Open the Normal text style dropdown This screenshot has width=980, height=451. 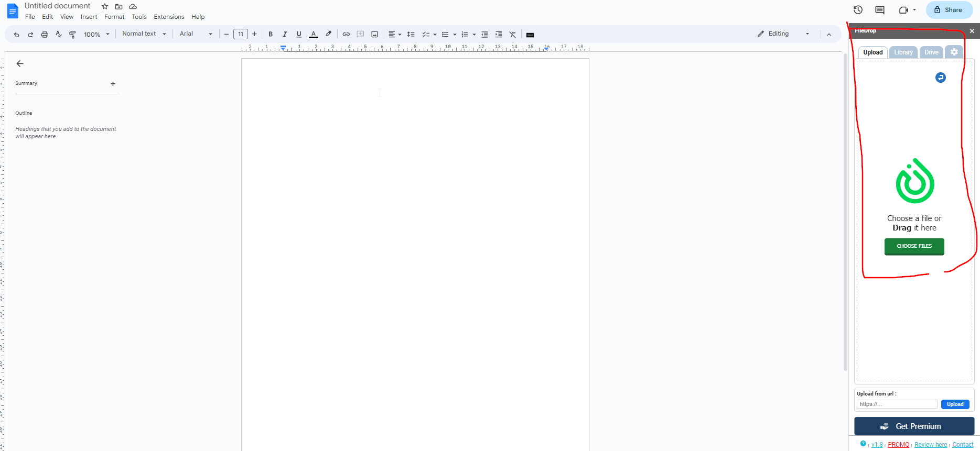coord(144,34)
